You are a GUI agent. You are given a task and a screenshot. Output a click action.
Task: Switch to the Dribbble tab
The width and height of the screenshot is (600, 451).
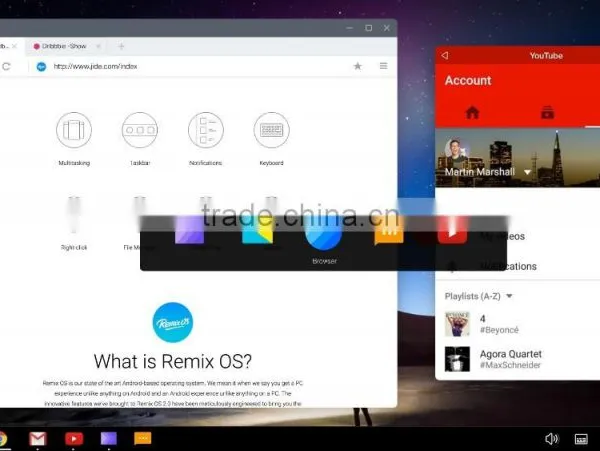[64, 46]
